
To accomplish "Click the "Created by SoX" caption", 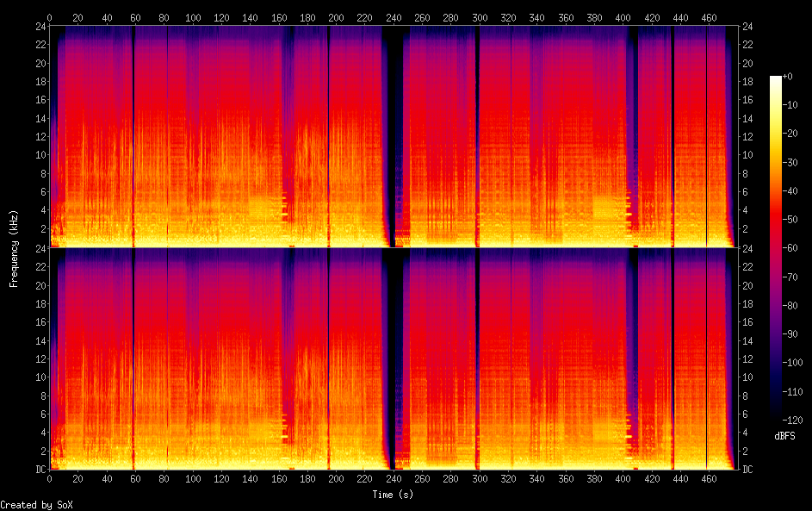I will click(36, 505).
